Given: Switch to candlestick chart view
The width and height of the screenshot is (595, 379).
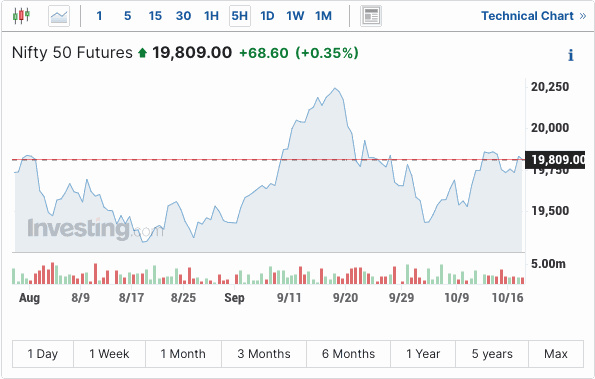Looking at the screenshot, I should point(21,16).
